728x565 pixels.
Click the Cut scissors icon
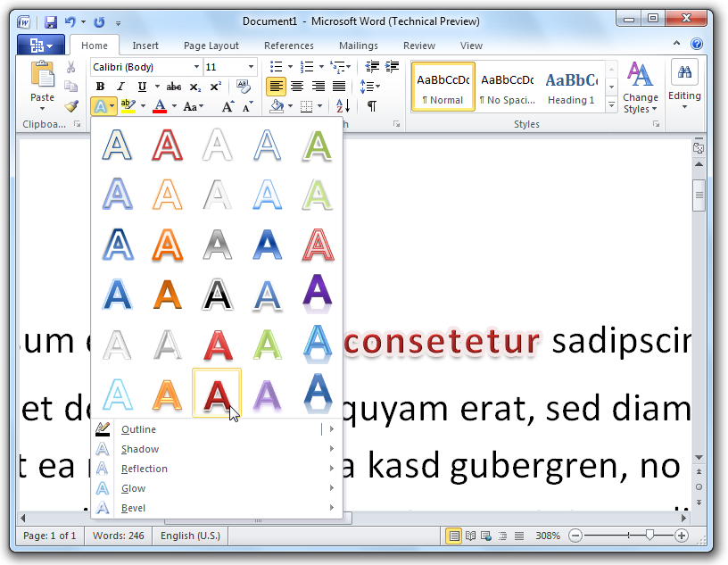pos(70,68)
